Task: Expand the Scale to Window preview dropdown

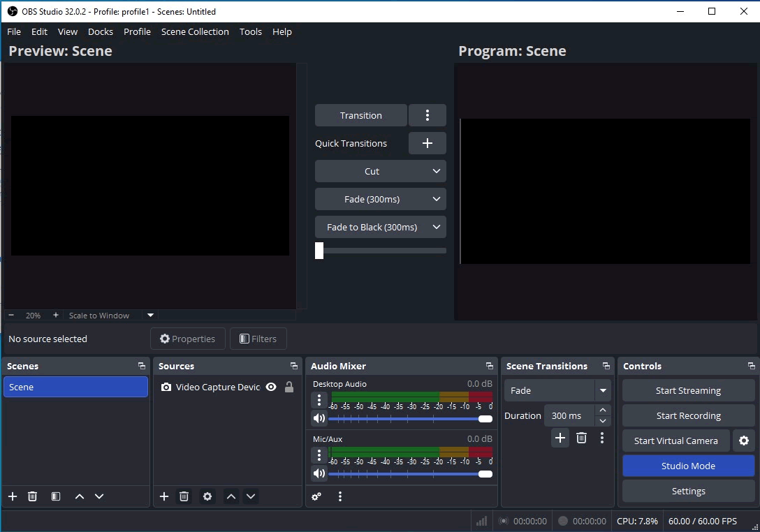Action: 149,315
